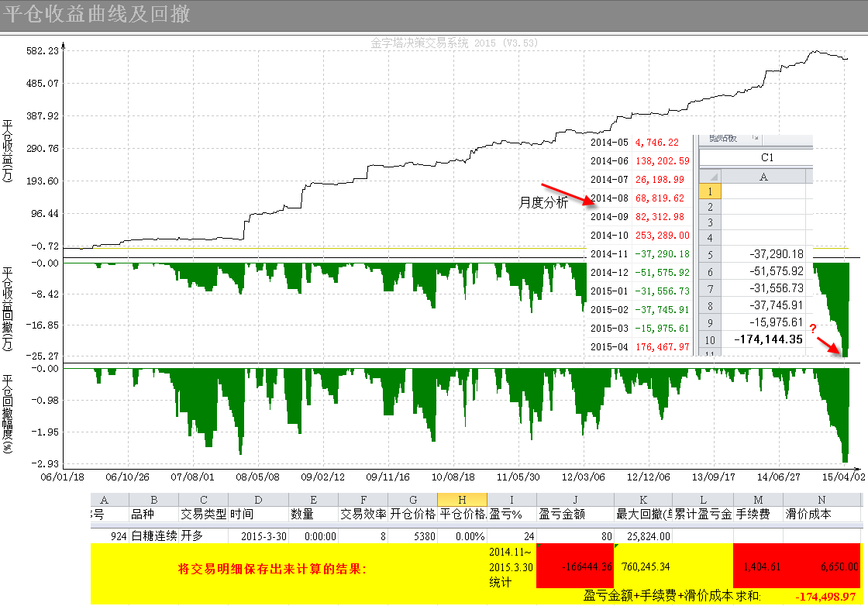Select the highlighted column H header
The image size is (868, 606).
462,500
